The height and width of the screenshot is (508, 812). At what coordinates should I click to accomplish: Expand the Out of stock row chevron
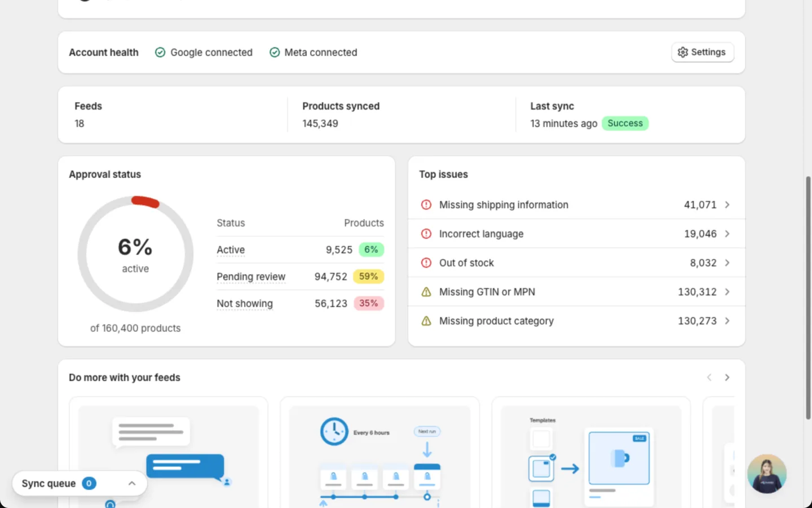(727, 263)
